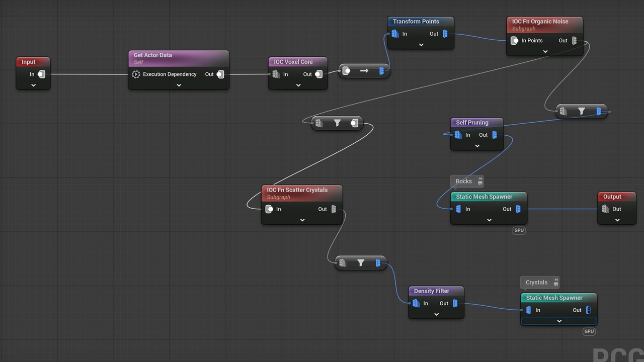644x362 pixels.
Task: Expand the Transform Points node chevron
Action: 421,45
